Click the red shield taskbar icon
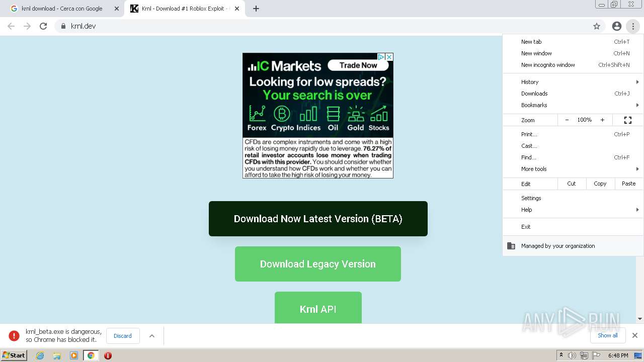This screenshot has height=362, width=644. coord(108,355)
